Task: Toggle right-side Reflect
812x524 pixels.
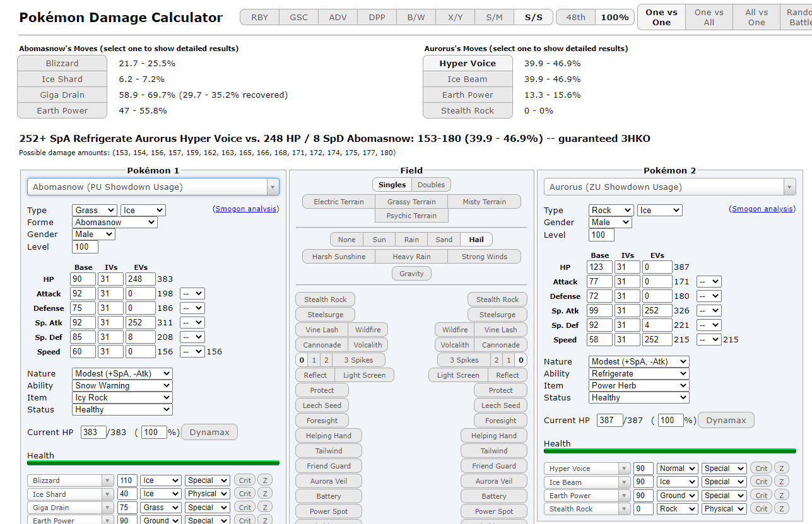Action: click(507, 375)
